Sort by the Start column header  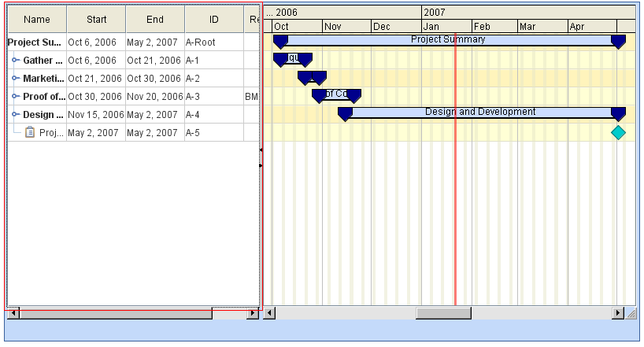(x=96, y=19)
